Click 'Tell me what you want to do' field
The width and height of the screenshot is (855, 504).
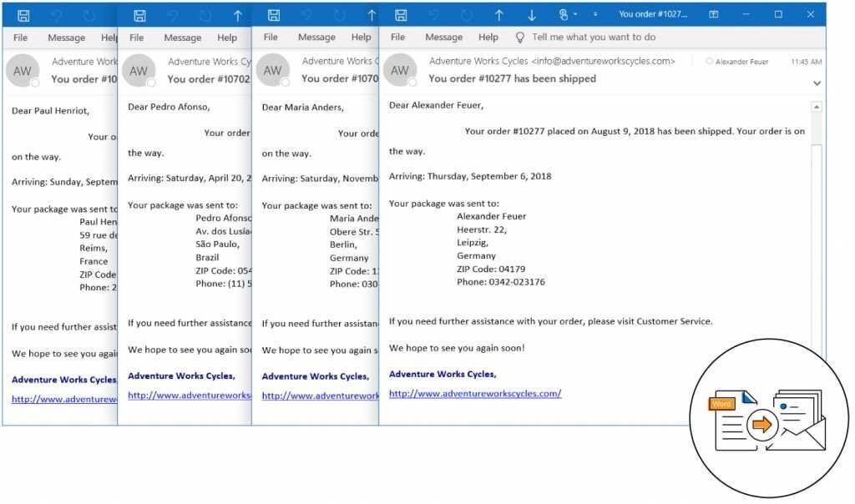594,37
